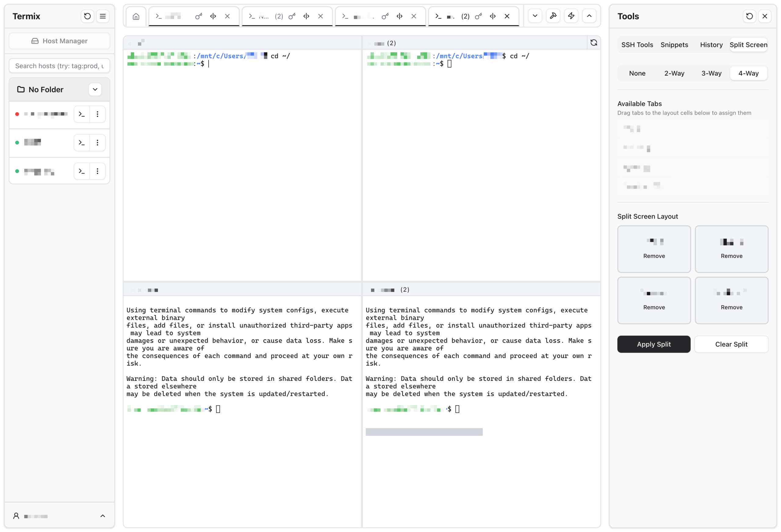Click the lightning bolt quick-connect icon
Screen dimensions: 781x532
(x=571, y=16)
